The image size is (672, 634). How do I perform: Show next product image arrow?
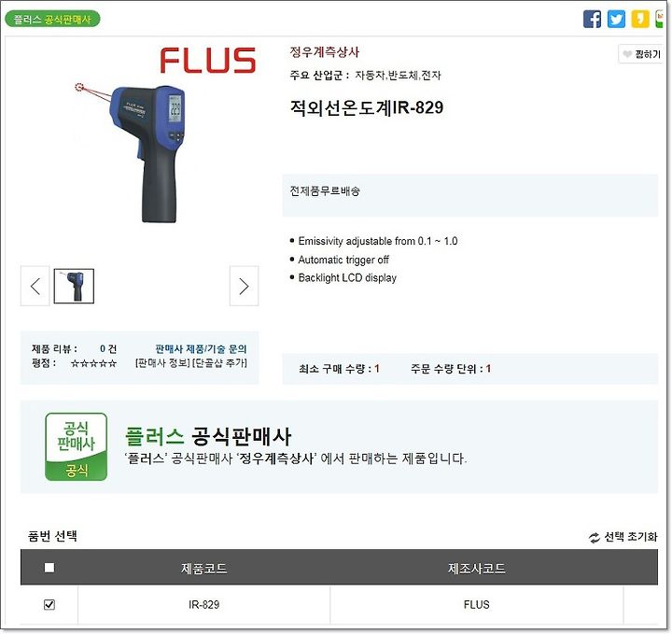pyautogui.click(x=244, y=286)
